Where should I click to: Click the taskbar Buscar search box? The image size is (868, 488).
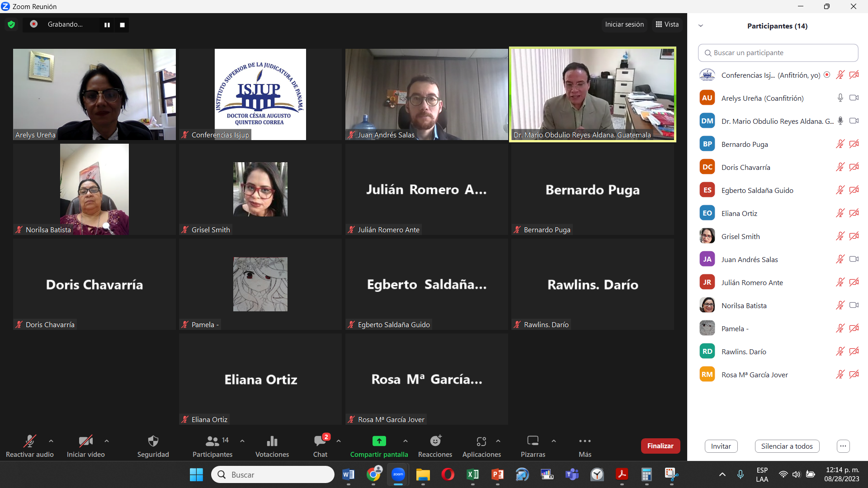pyautogui.click(x=273, y=474)
